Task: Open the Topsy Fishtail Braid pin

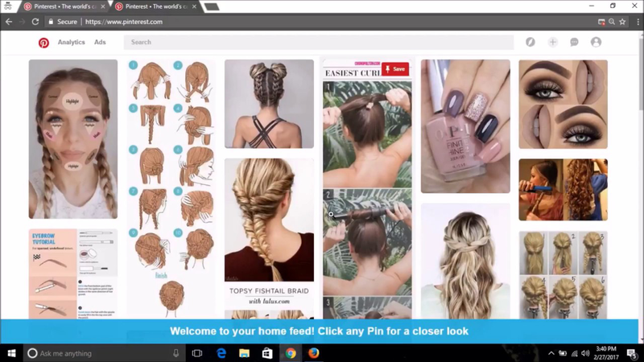Action: pyautogui.click(x=269, y=233)
